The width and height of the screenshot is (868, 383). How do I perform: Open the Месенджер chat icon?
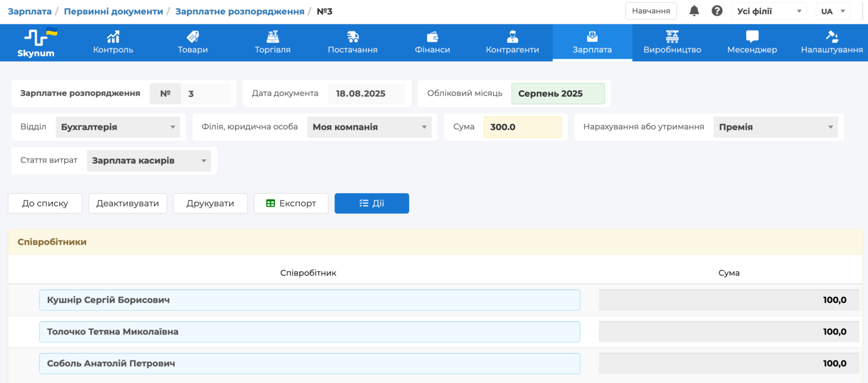[752, 37]
